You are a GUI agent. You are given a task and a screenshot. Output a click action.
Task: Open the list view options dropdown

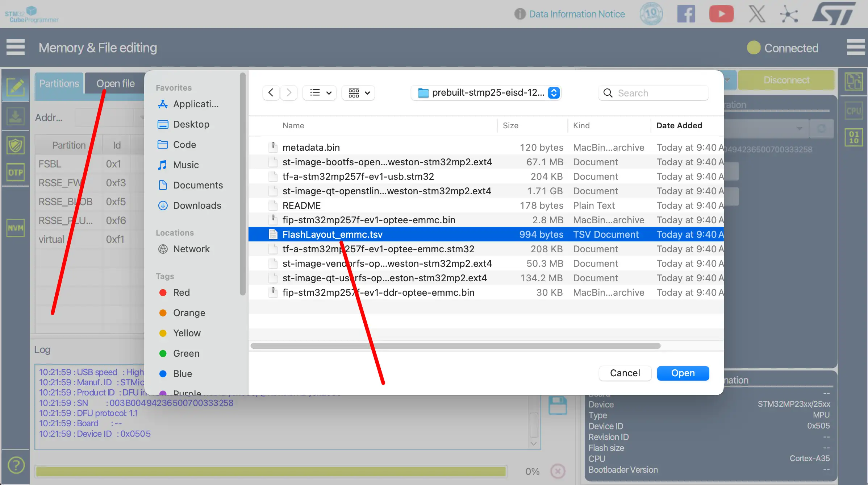tap(320, 93)
